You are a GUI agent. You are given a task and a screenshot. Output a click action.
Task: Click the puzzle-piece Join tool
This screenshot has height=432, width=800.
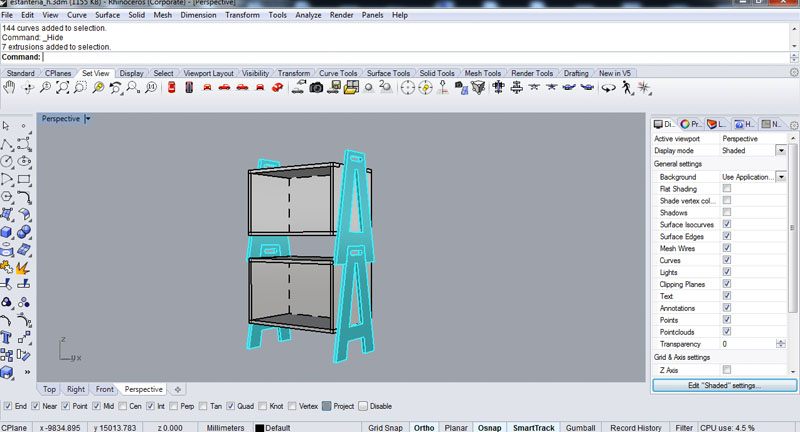click(6, 267)
